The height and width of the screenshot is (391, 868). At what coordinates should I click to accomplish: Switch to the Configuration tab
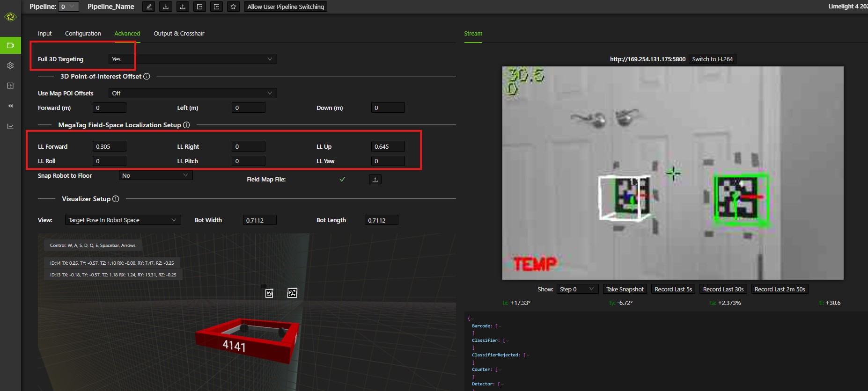click(83, 34)
